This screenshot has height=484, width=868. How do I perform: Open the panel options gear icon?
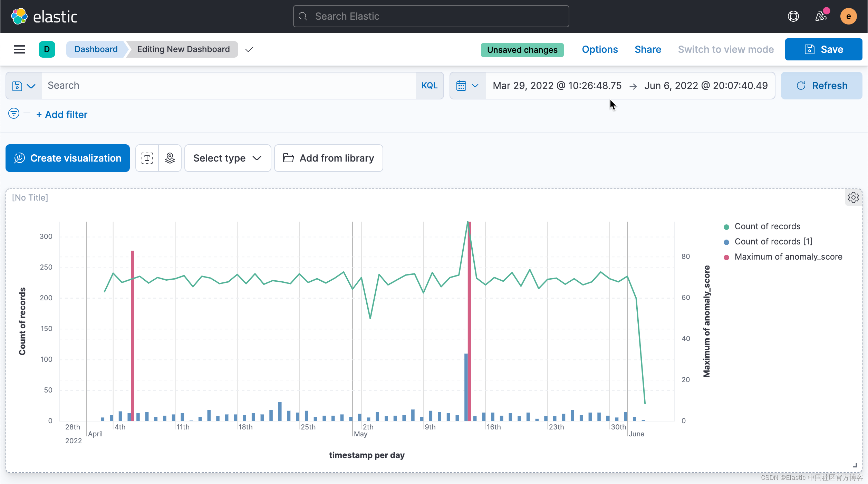(853, 197)
